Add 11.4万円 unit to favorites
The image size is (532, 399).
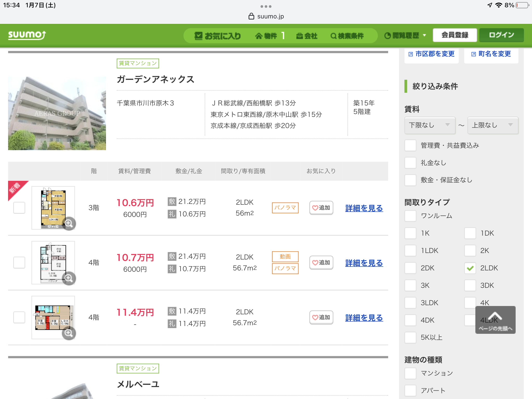(321, 317)
